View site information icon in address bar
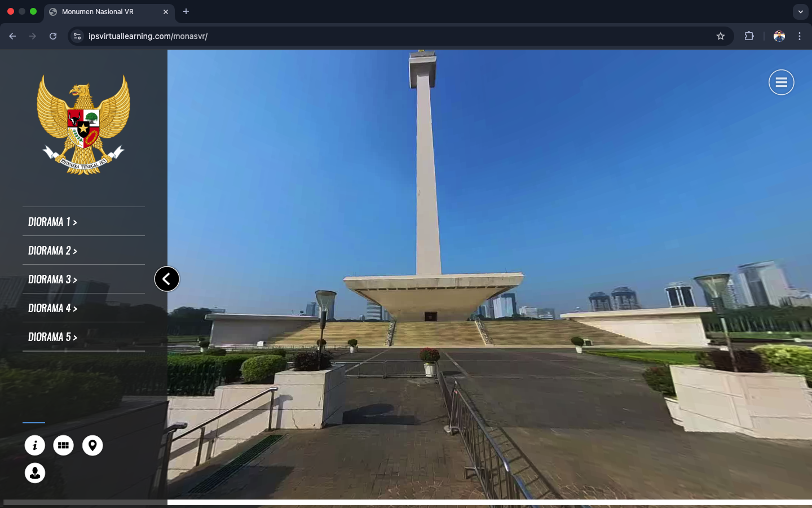812x508 pixels. 77,36
